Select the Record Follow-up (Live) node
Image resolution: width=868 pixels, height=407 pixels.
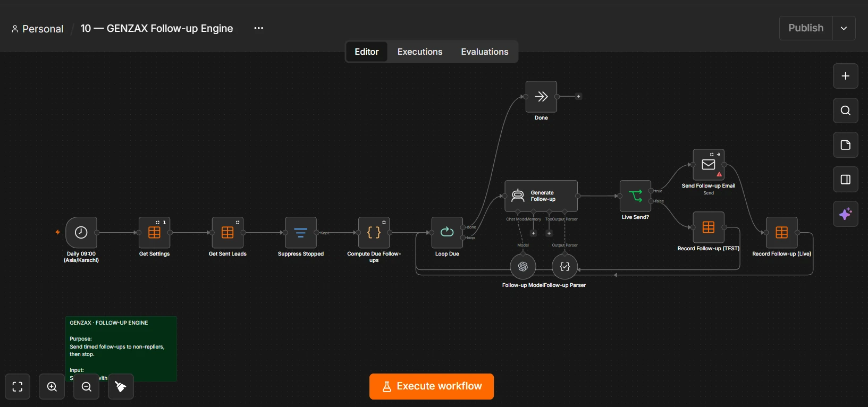coord(781,232)
